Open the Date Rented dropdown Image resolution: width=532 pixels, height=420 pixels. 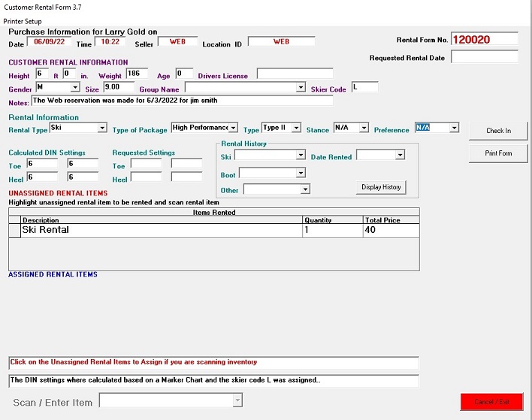[400, 156]
